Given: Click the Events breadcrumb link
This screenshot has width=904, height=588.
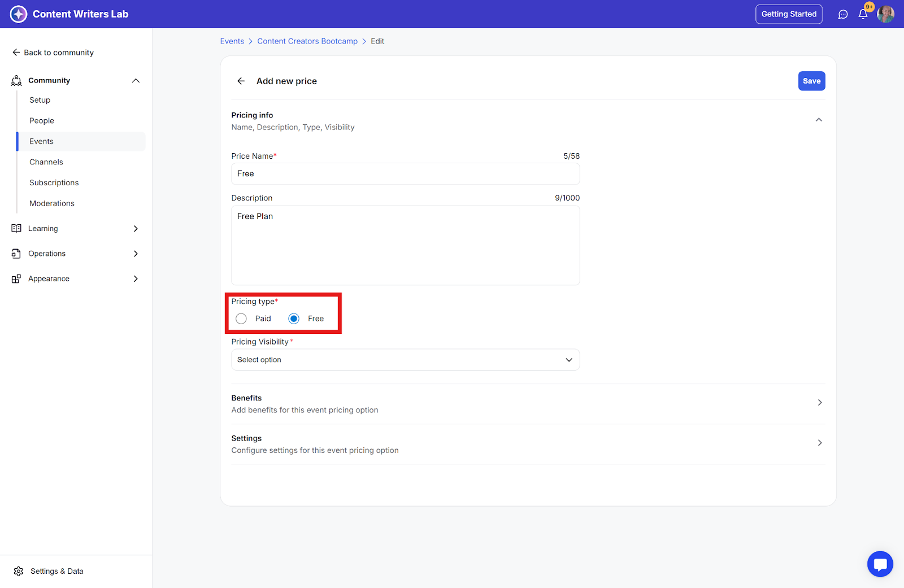Looking at the screenshot, I should pos(232,41).
